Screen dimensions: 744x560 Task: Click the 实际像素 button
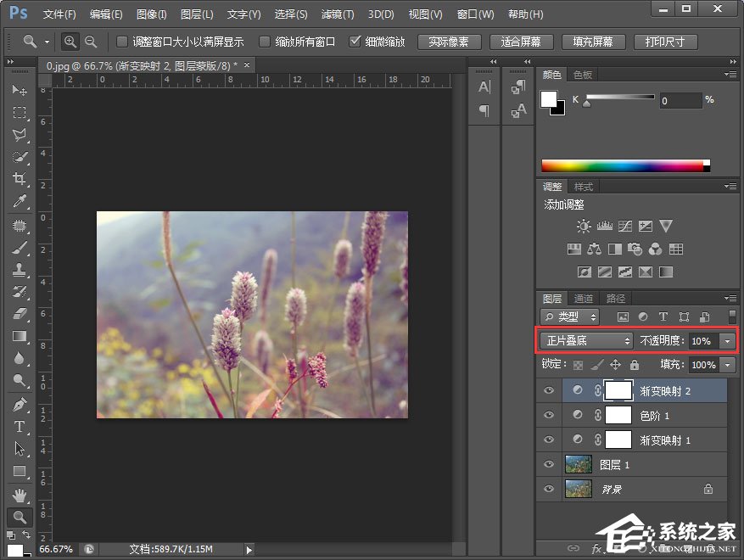pos(449,41)
